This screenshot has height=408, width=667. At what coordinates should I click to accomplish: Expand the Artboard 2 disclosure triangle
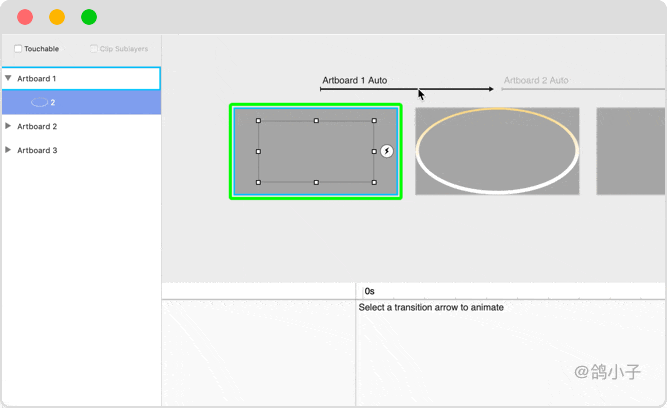coord(8,126)
